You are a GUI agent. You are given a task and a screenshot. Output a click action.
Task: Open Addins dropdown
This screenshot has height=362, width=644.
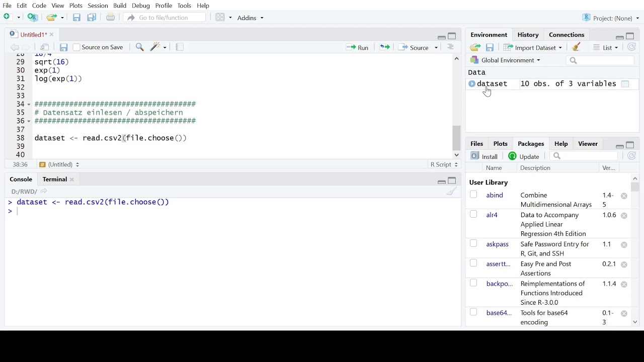(x=250, y=18)
